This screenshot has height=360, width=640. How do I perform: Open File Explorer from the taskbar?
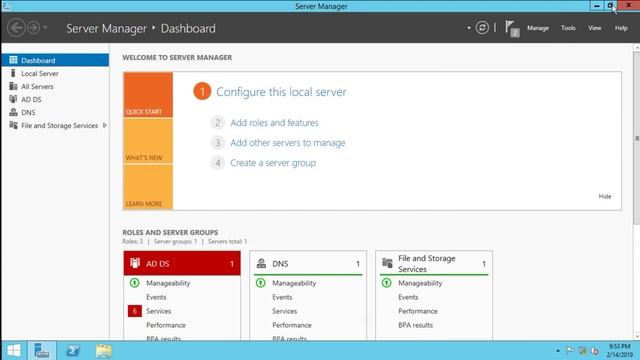(104, 351)
